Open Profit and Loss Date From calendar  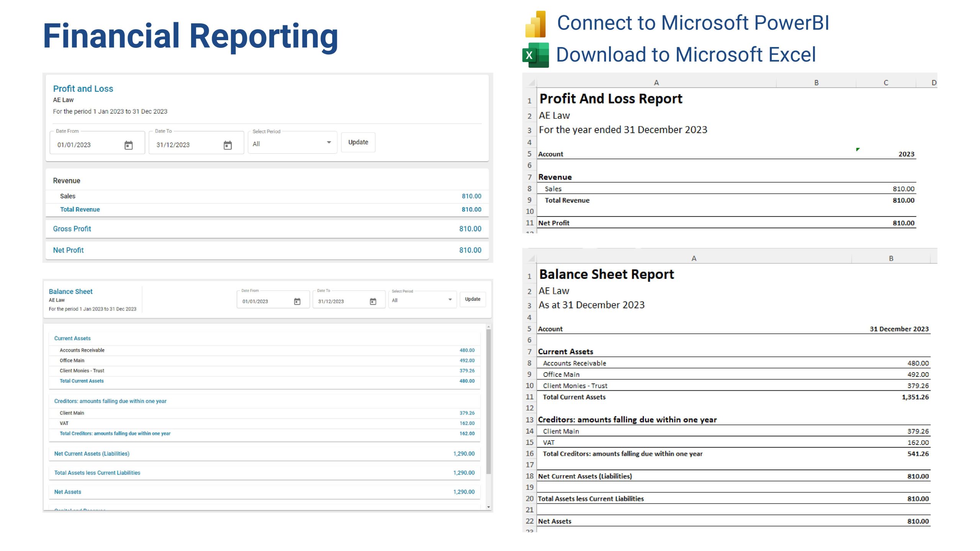click(129, 145)
